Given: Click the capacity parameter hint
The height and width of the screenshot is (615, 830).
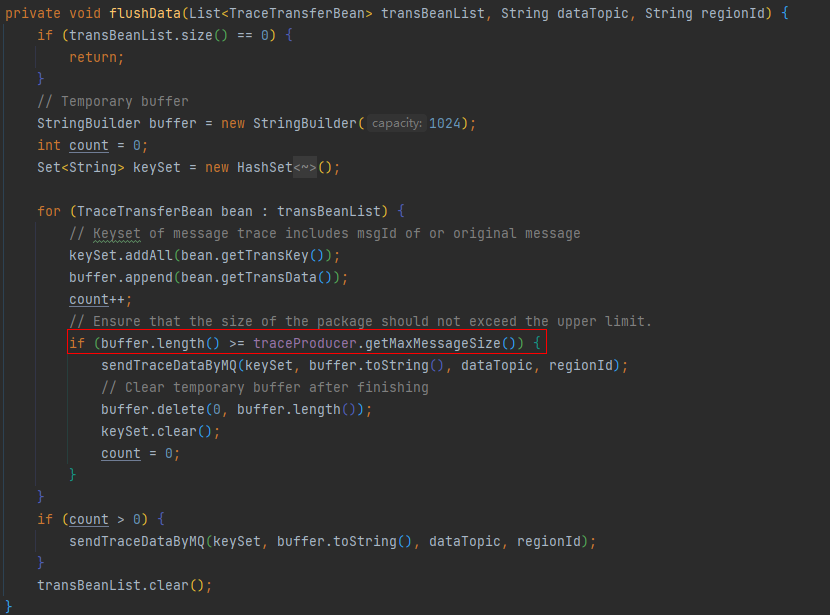Looking at the screenshot, I should pyautogui.click(x=396, y=123).
